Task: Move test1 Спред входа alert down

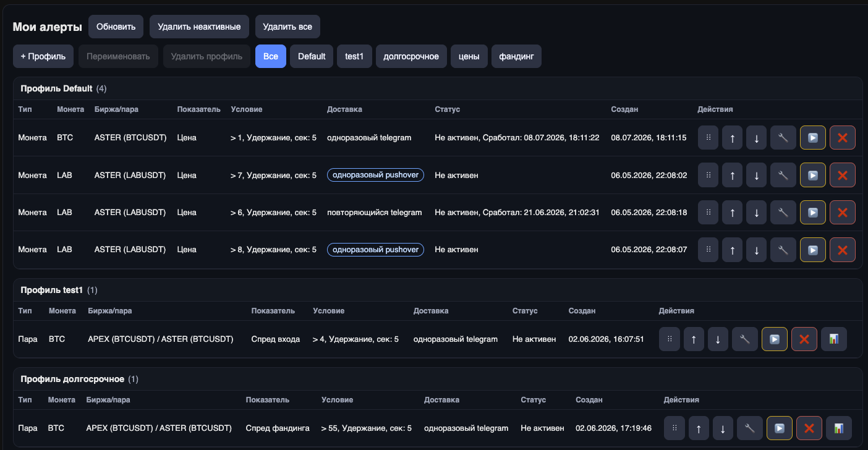Action: 718,339
